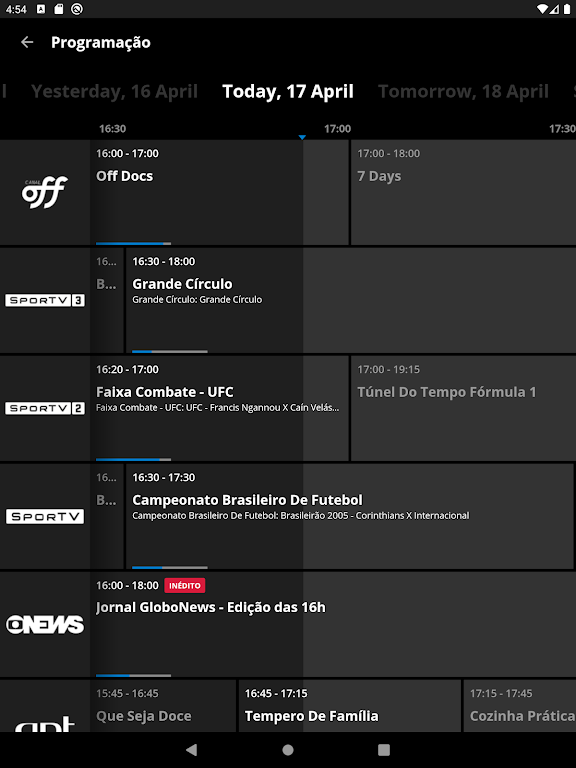This screenshot has width=576, height=768.
Task: Click Grande Círculo progress bar
Action: (x=170, y=351)
